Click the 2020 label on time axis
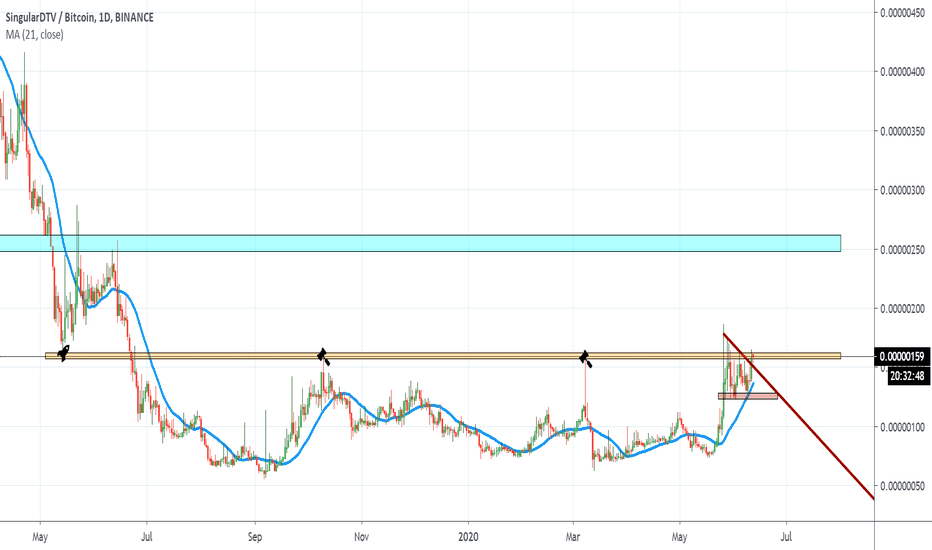This screenshot has height=550, width=932. pyautogui.click(x=468, y=537)
